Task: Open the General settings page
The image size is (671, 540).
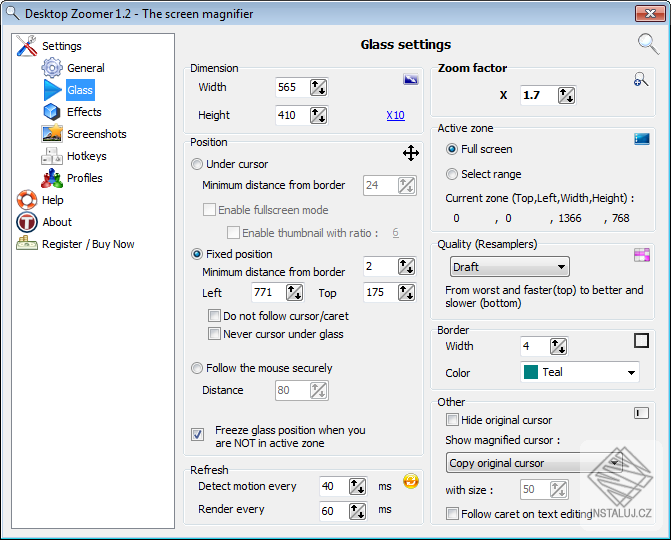Action: [x=86, y=68]
